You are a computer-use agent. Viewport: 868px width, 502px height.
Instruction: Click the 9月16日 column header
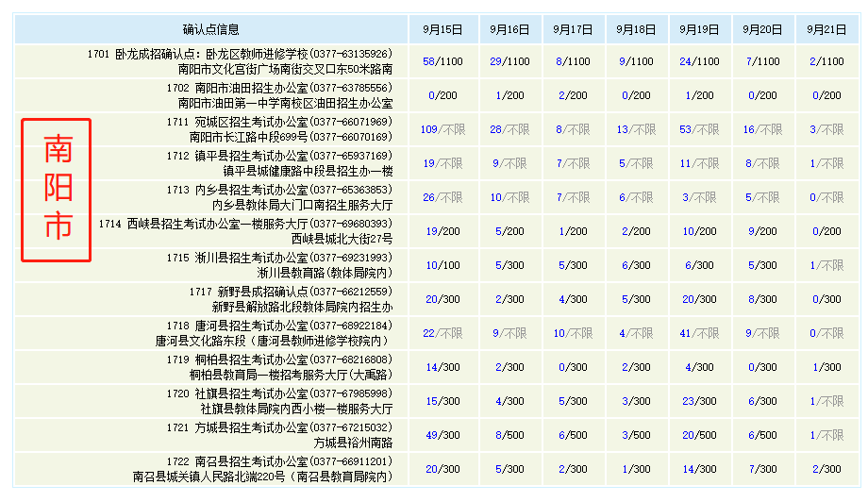(x=509, y=29)
